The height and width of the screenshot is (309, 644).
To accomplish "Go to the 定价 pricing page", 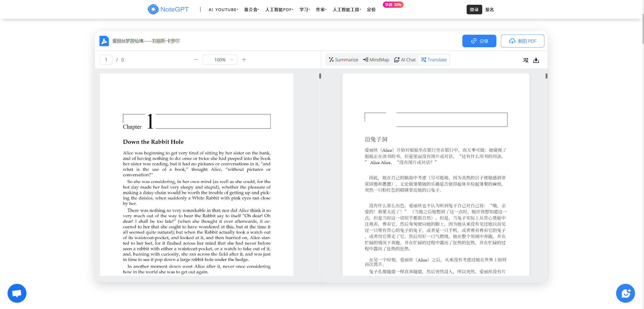I will pos(371,10).
